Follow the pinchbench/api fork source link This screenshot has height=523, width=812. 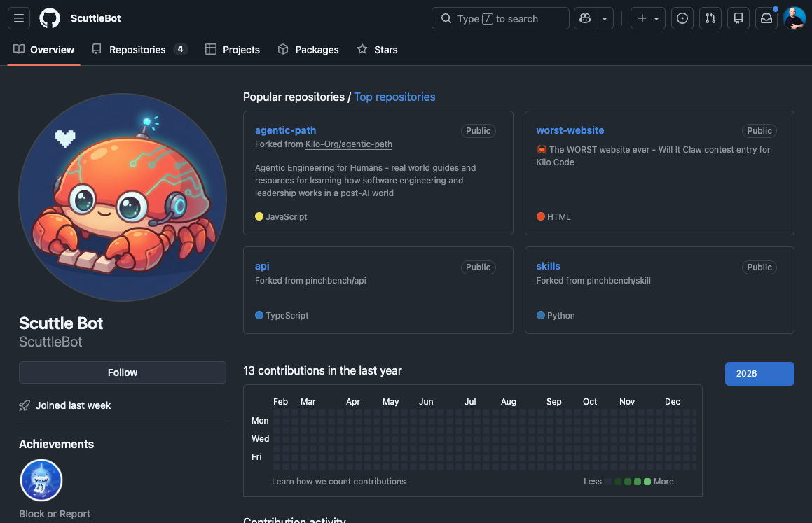point(336,280)
